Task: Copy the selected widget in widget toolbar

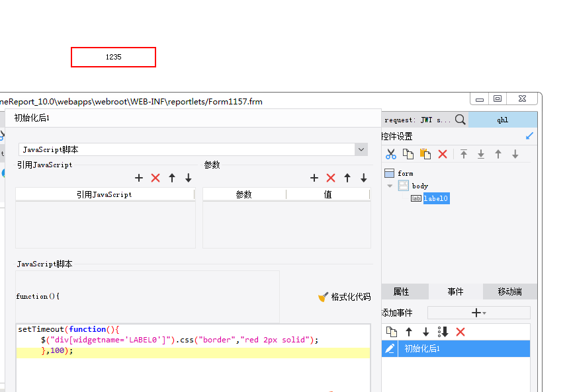Action: coord(408,154)
